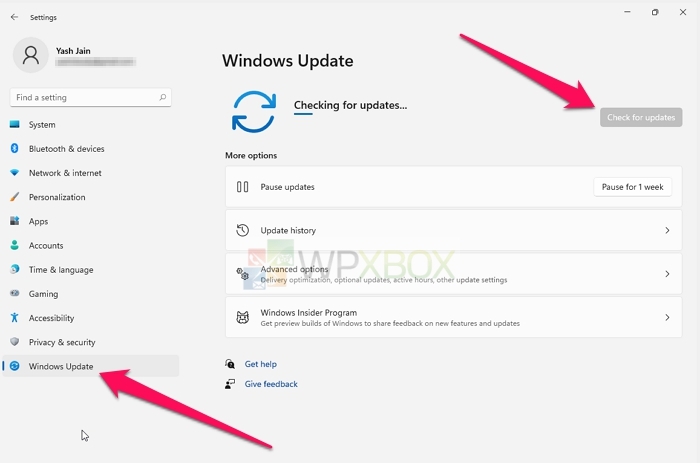The height and width of the screenshot is (463, 700).
Task: Go to Bluetooth & devices
Action: [91, 149]
